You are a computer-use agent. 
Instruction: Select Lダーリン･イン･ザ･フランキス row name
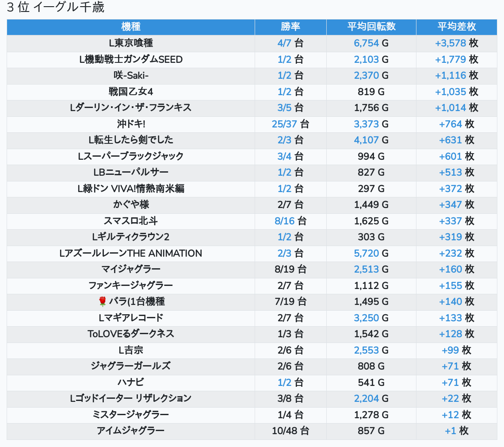(131, 108)
